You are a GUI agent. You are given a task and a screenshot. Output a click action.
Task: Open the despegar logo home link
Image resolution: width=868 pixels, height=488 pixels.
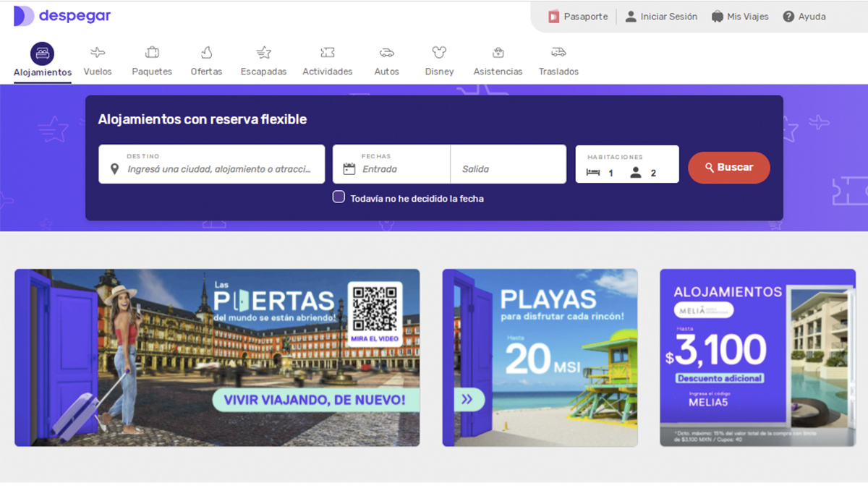(62, 16)
